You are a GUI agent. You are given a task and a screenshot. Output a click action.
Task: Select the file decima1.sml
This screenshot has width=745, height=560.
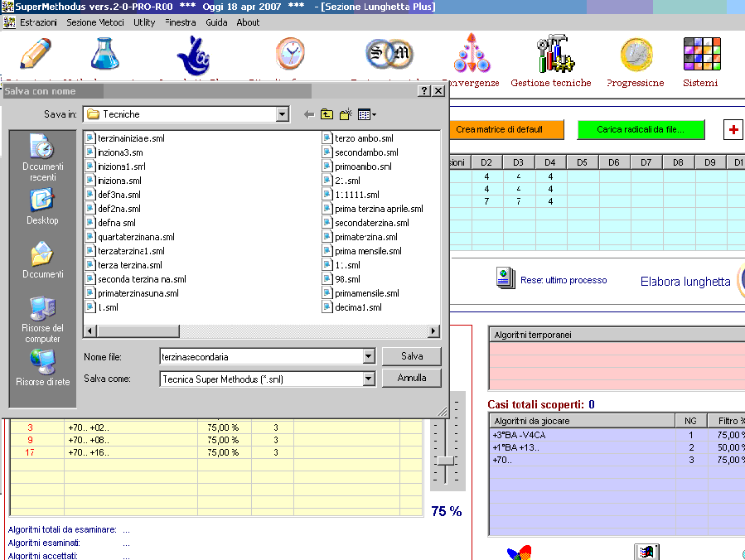point(352,307)
